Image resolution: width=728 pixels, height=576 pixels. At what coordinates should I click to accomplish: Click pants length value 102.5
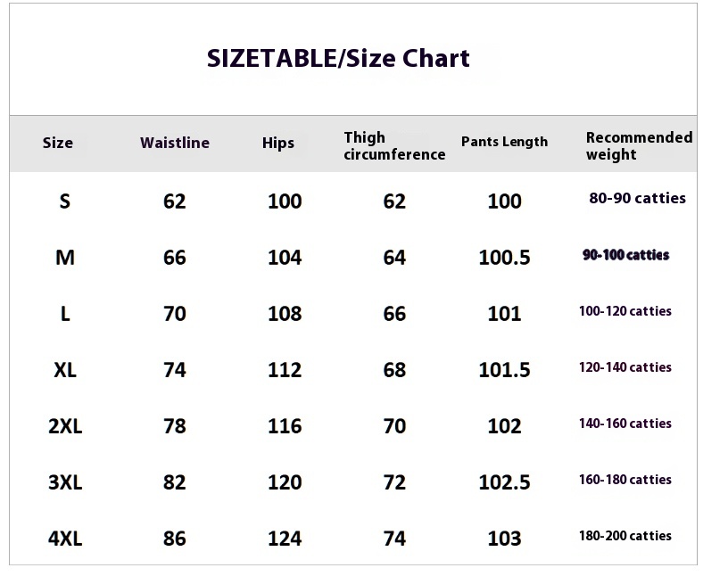[504, 482]
